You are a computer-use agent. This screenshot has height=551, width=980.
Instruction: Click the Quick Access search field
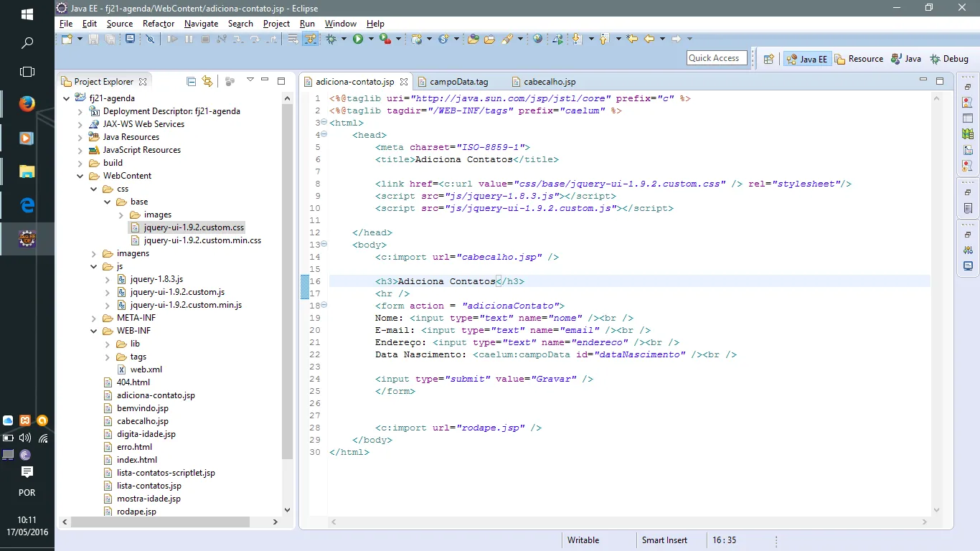click(x=715, y=58)
